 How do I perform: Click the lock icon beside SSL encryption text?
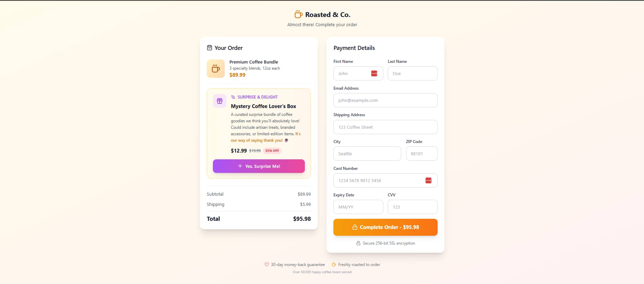(358, 243)
